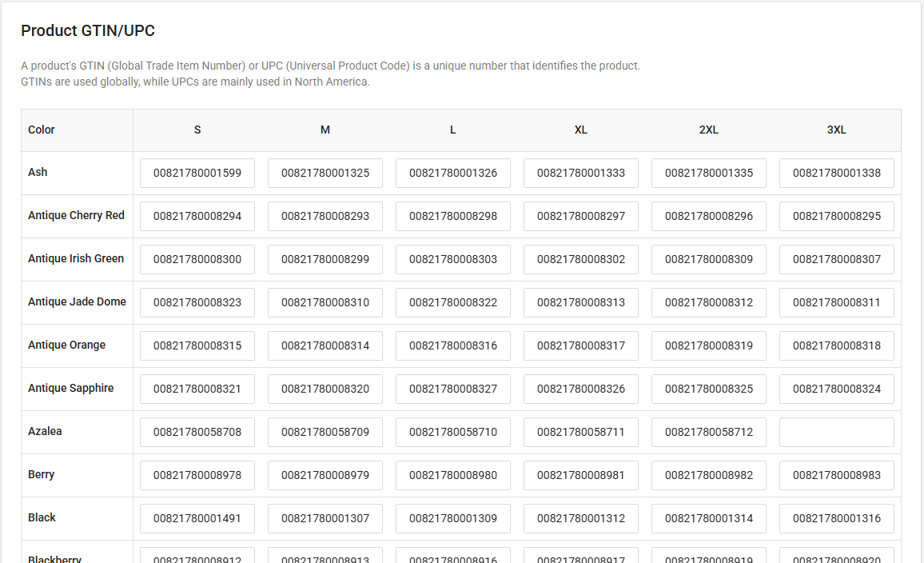Click the Product GTIN/UPC heading
The height and width of the screenshot is (563, 924).
[x=88, y=31]
